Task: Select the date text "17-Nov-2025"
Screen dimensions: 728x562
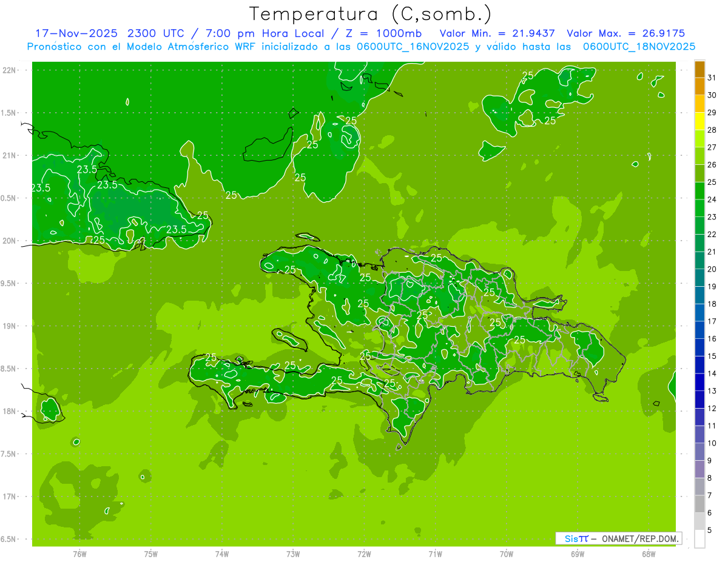Action: pyautogui.click(x=77, y=33)
